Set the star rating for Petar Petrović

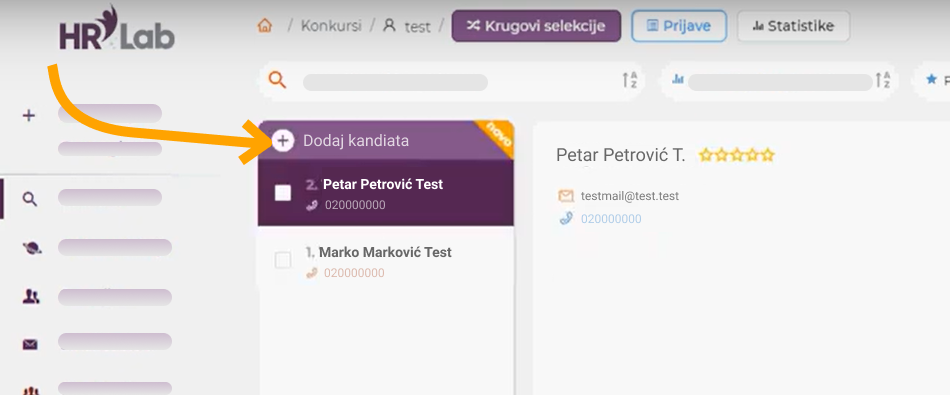point(736,155)
